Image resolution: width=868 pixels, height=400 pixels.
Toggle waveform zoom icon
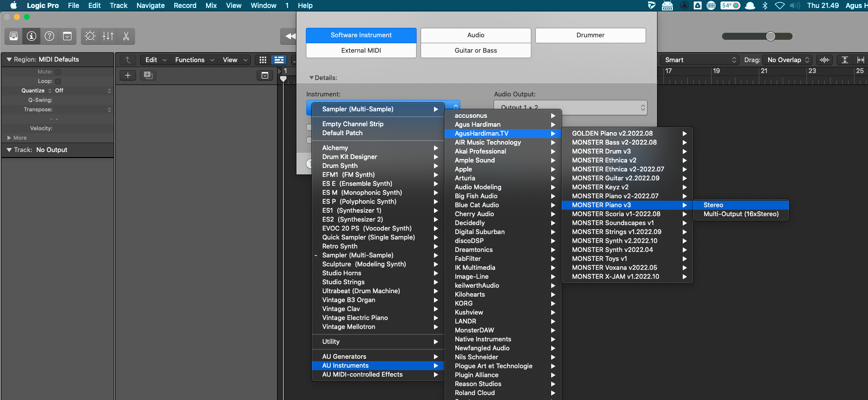[x=825, y=60]
